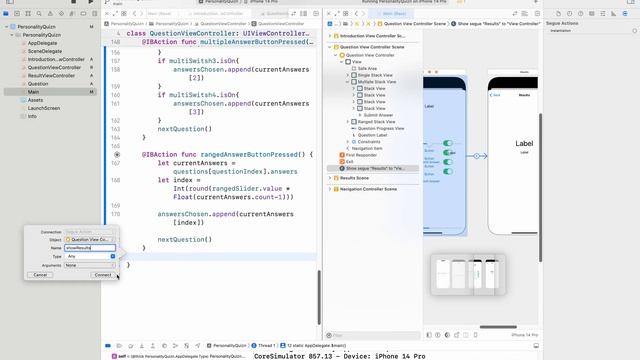Expand the Results Scene
The width and height of the screenshot is (640, 360).
(x=330, y=178)
